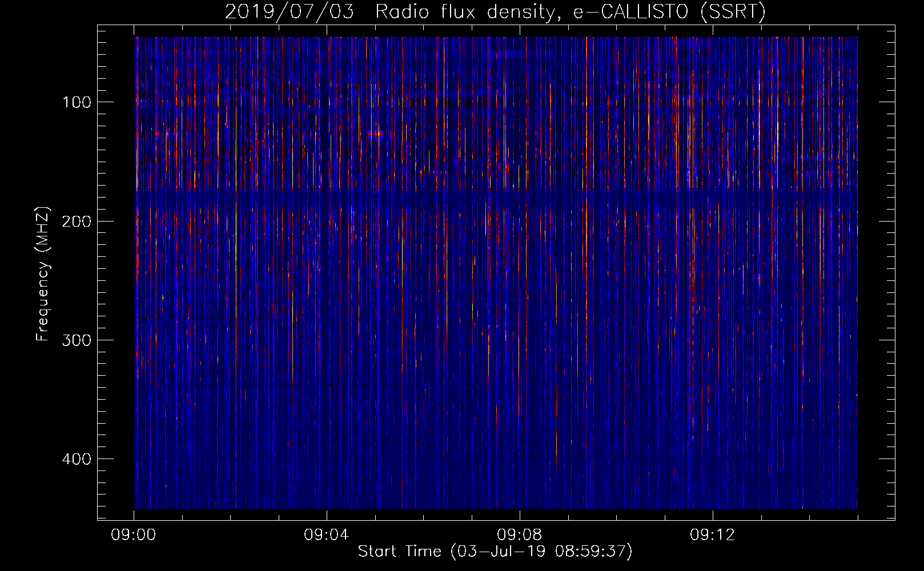Click the short red horizontal burst after 09:04

click(375, 134)
